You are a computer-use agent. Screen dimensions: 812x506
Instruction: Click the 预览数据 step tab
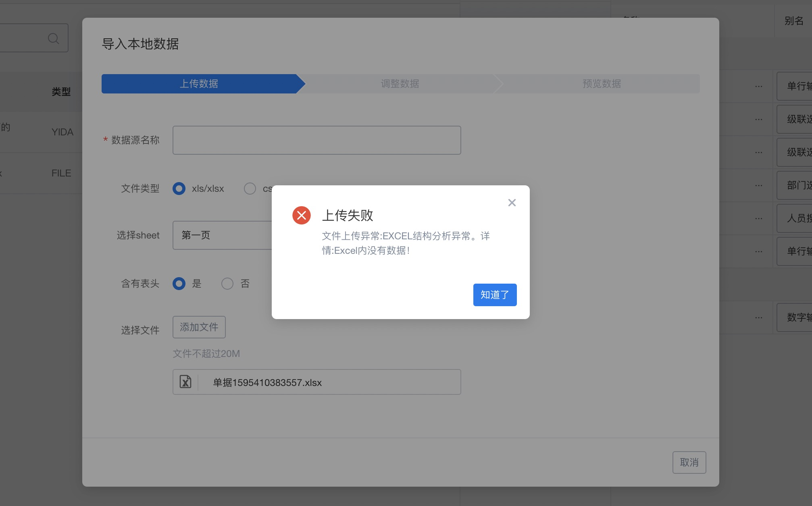(601, 84)
